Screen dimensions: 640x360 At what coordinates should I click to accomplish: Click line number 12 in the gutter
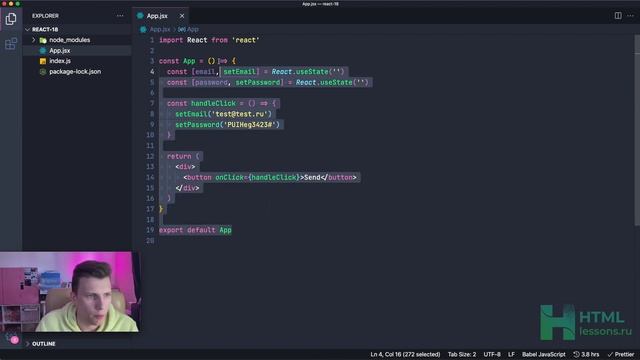point(150,156)
